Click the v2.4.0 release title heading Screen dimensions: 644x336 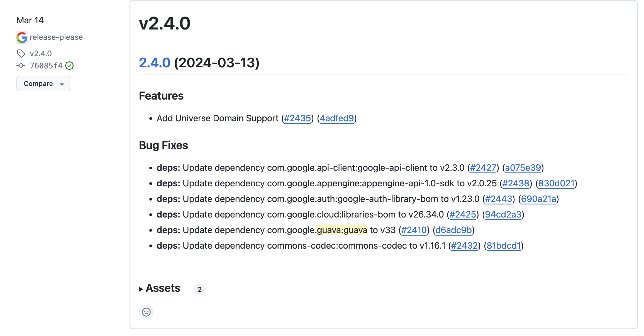coord(165,23)
